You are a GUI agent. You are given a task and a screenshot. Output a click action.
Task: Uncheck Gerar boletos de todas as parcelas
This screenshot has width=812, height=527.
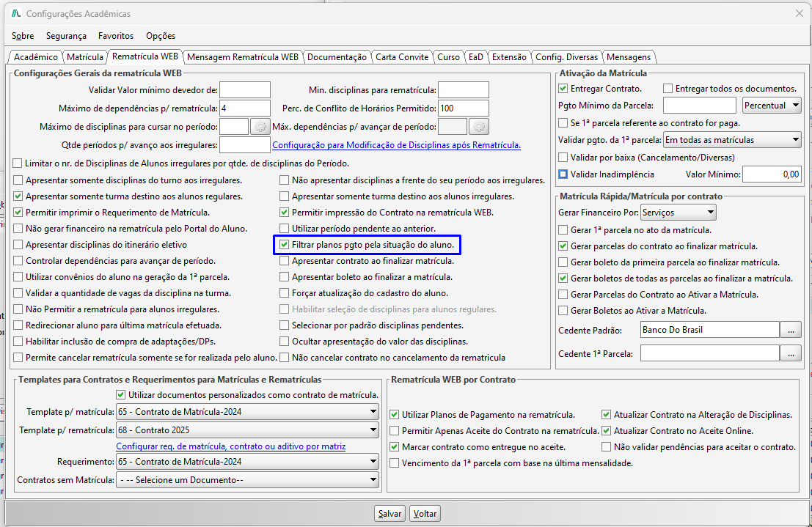pyautogui.click(x=563, y=279)
